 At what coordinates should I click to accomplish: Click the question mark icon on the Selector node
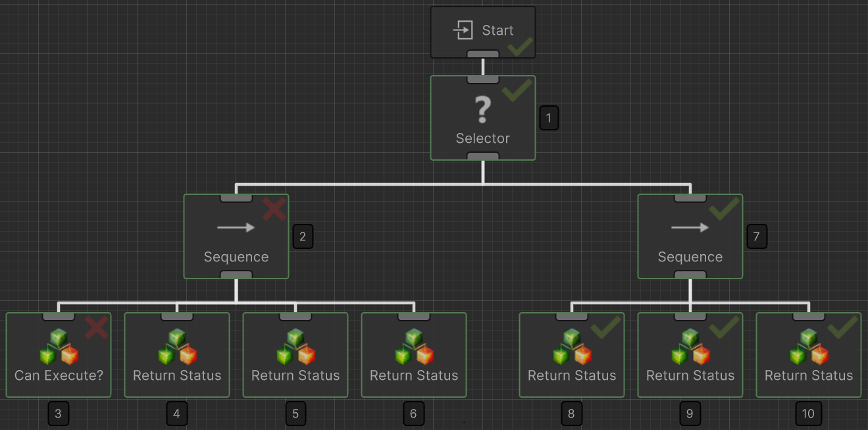482,109
